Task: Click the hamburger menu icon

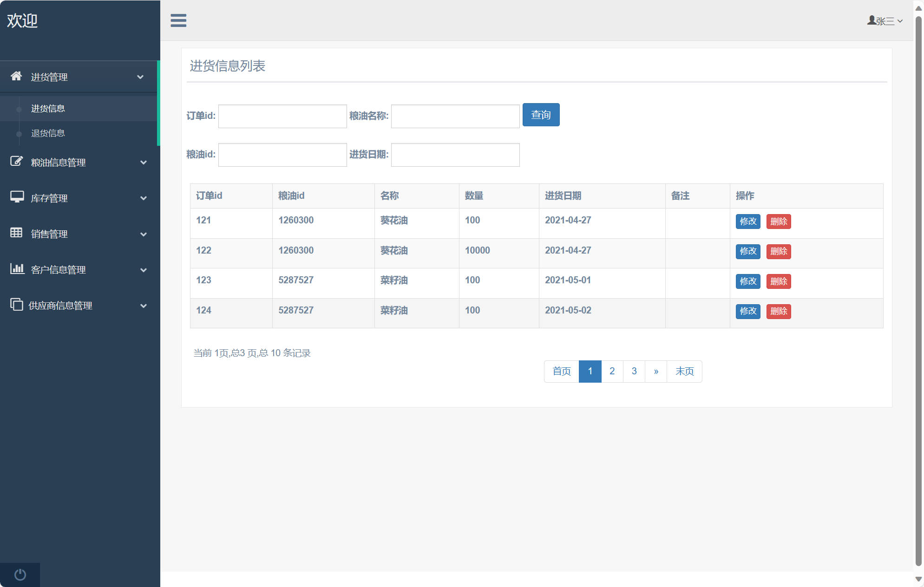Action: (x=178, y=20)
